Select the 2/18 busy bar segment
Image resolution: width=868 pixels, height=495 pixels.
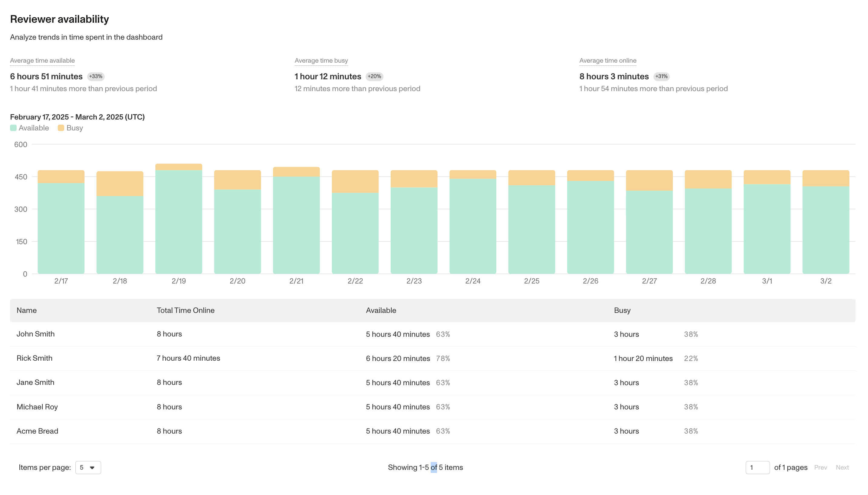click(x=120, y=184)
